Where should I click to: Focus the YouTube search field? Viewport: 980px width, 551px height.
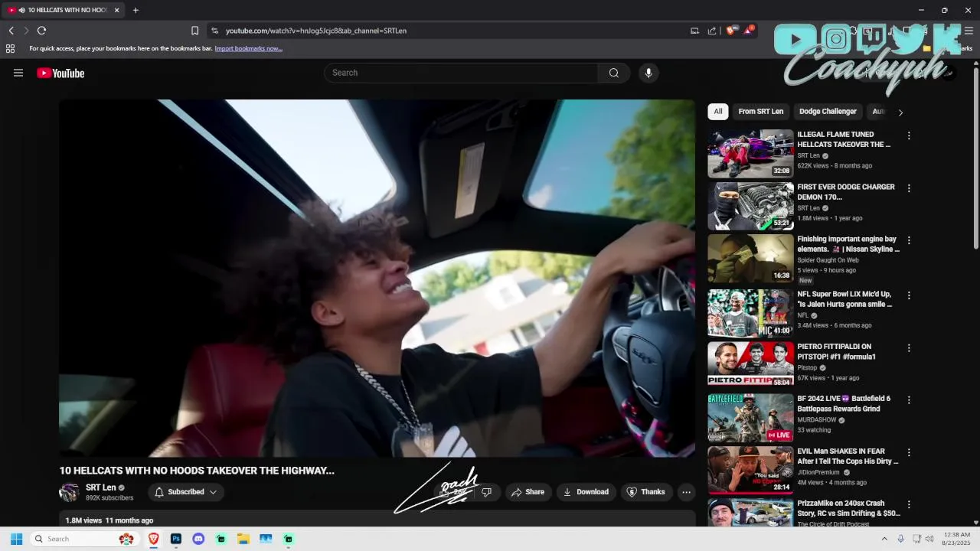(461, 73)
